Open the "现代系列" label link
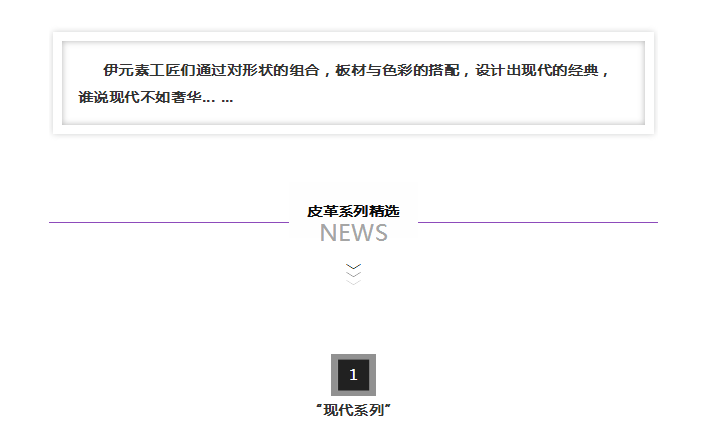This screenshot has width=707, height=448. click(353, 410)
